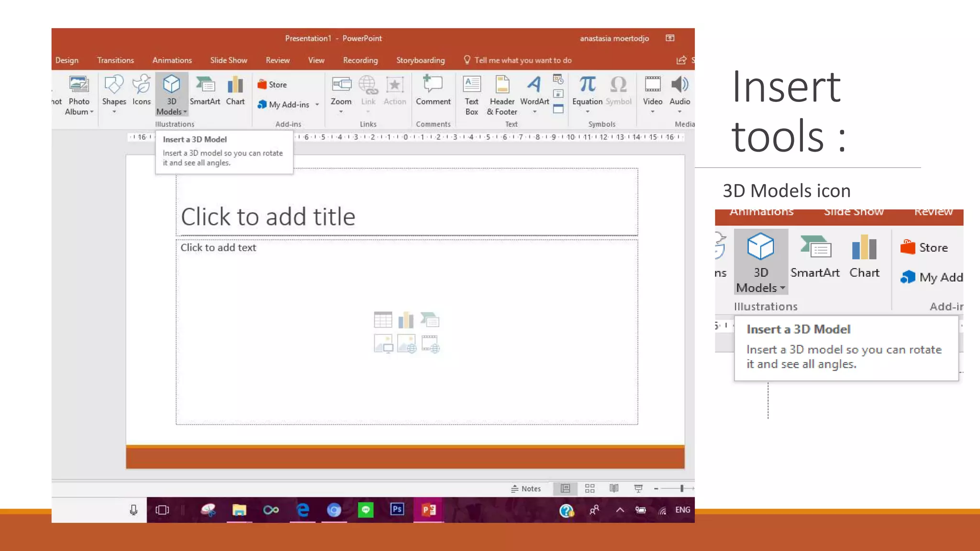
Task: Click the 'Click to add title' placeholder
Action: 407,216
